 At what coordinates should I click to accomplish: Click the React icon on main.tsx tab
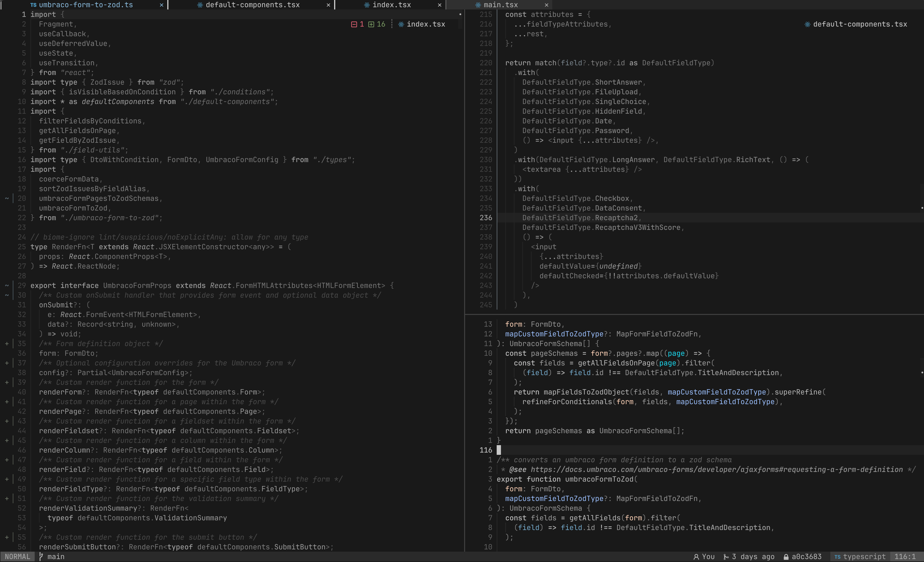[478, 5]
